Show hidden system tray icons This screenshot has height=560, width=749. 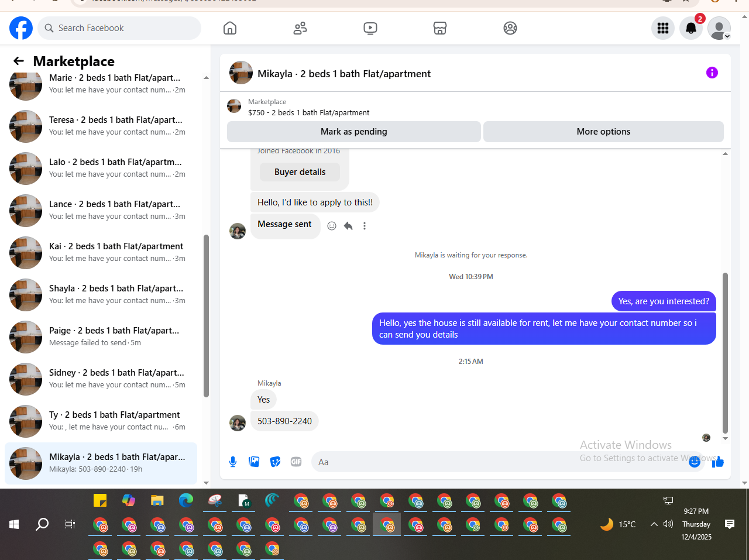coord(654,524)
